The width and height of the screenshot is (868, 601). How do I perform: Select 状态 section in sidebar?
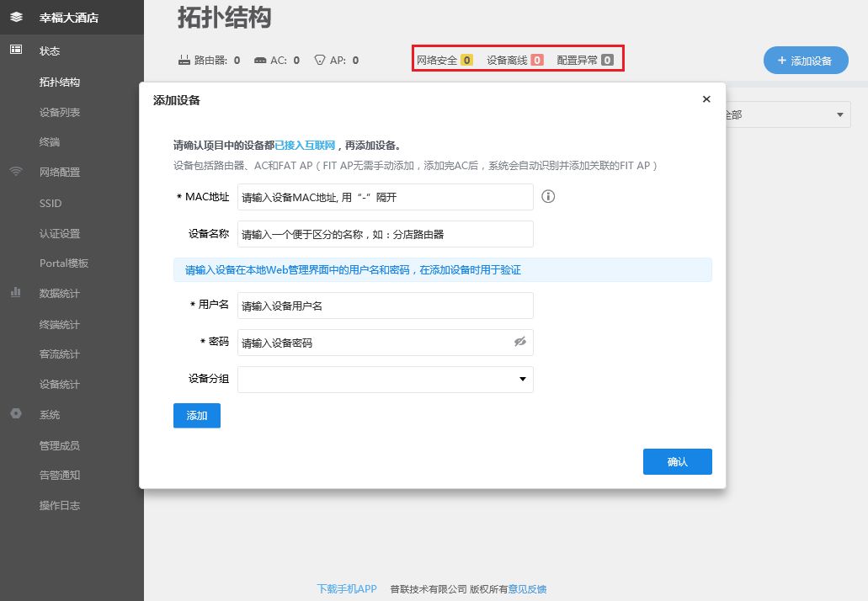(x=50, y=51)
